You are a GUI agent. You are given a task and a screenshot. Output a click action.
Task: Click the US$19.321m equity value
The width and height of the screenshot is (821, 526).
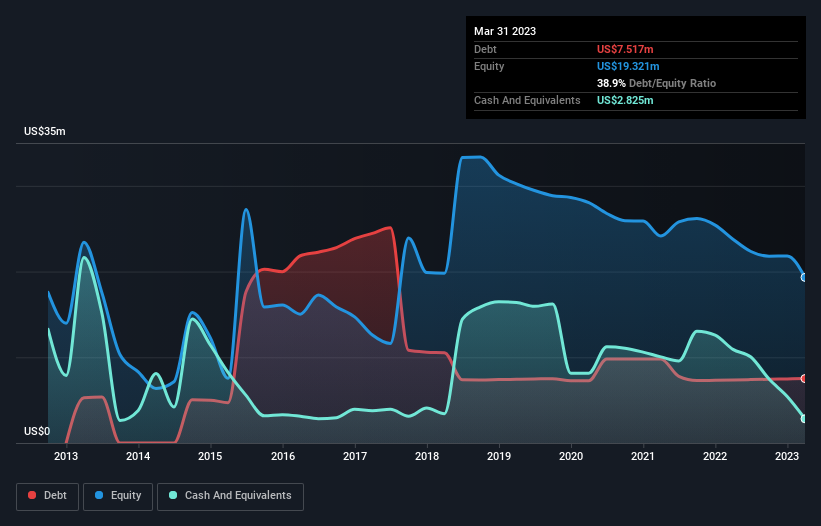pos(628,66)
